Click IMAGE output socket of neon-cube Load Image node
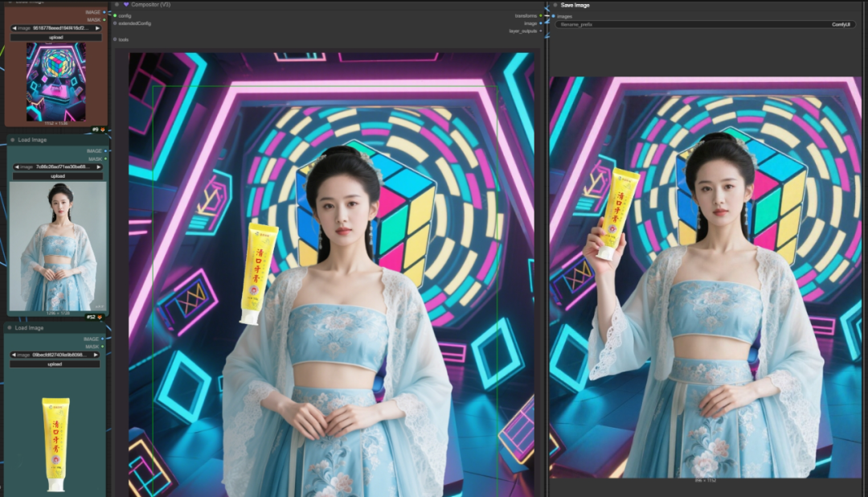This screenshot has height=497, width=868. pyautogui.click(x=104, y=12)
